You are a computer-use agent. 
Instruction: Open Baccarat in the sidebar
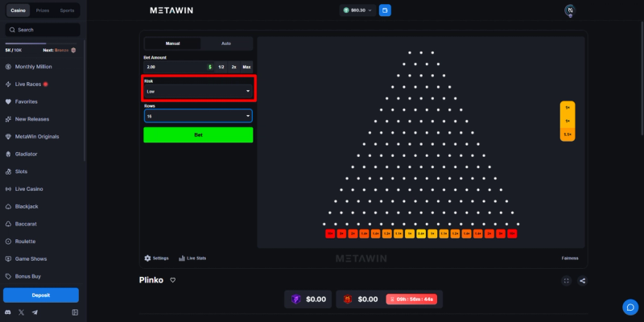27,224
